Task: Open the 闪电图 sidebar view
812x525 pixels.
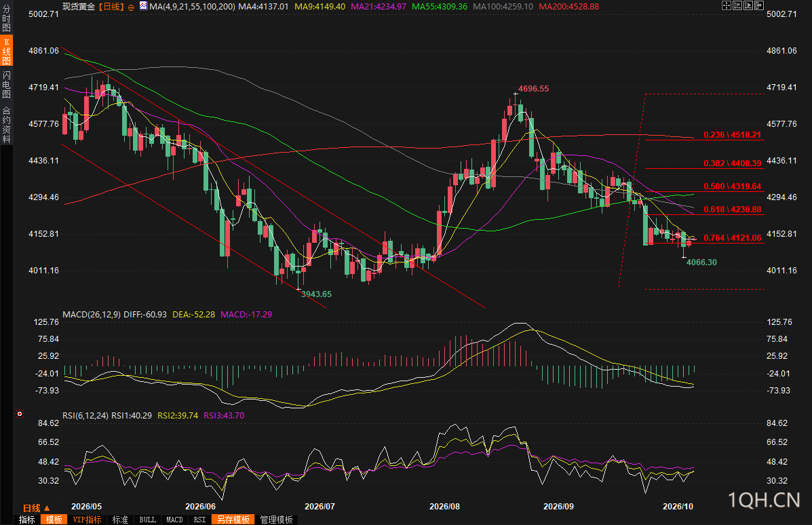Action: (6, 84)
